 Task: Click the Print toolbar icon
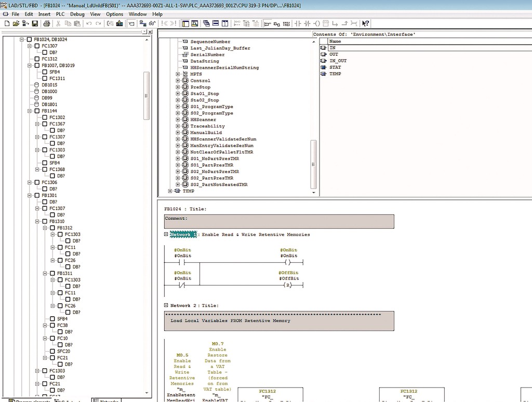(47, 23)
